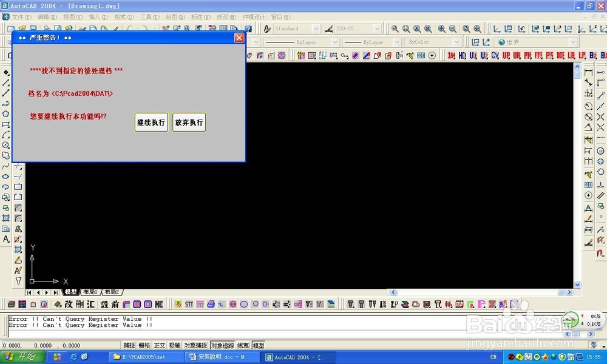Open the 格式 menu
The width and height of the screenshot is (607, 364).
coord(124,17)
